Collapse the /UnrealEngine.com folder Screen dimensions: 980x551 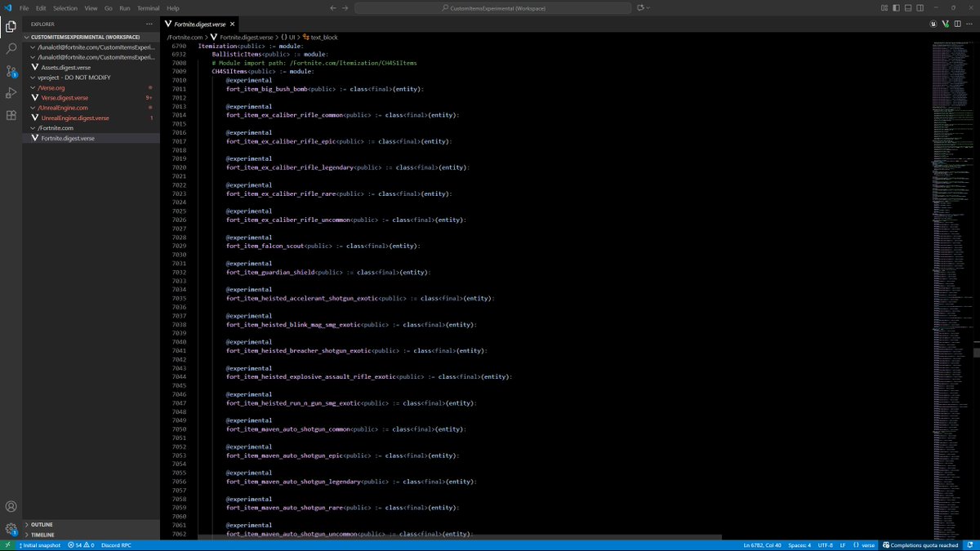(91, 108)
